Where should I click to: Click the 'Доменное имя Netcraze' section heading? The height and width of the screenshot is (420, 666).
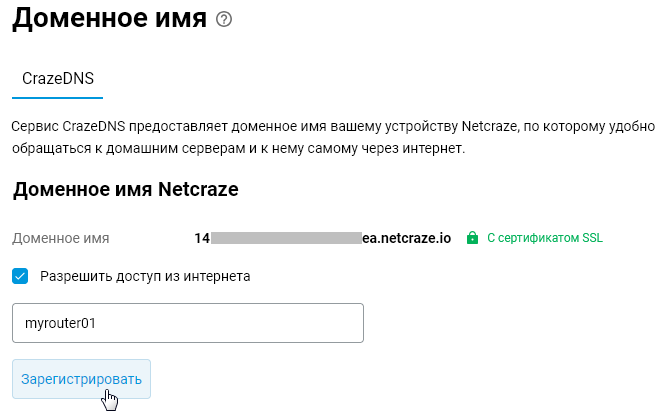click(125, 188)
